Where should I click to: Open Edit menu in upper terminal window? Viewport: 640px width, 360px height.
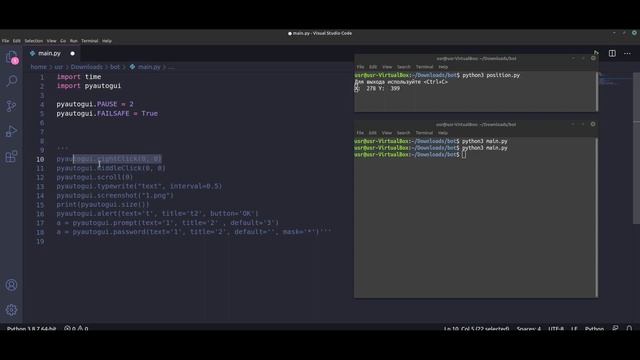click(x=373, y=67)
